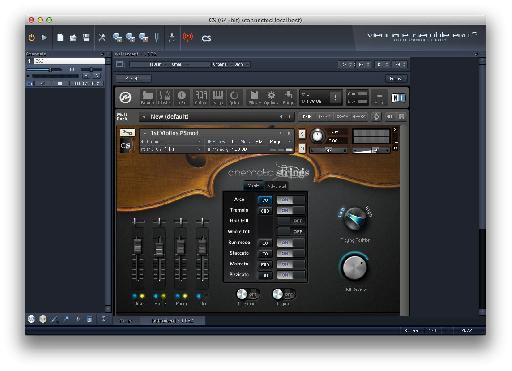Toggle the fourth row articulation OFF switch

(x=290, y=231)
